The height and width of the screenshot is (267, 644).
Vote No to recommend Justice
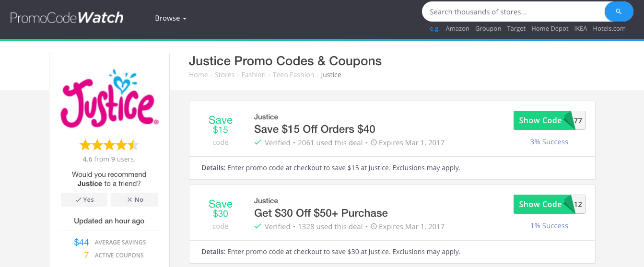[134, 199]
